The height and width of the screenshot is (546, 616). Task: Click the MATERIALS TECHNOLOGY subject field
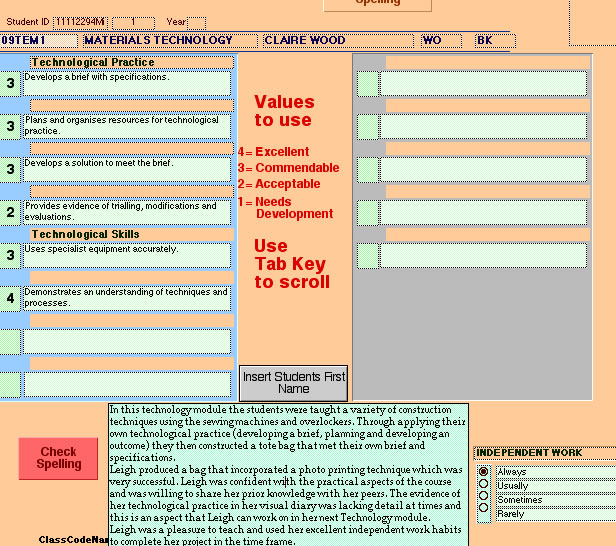(170, 40)
